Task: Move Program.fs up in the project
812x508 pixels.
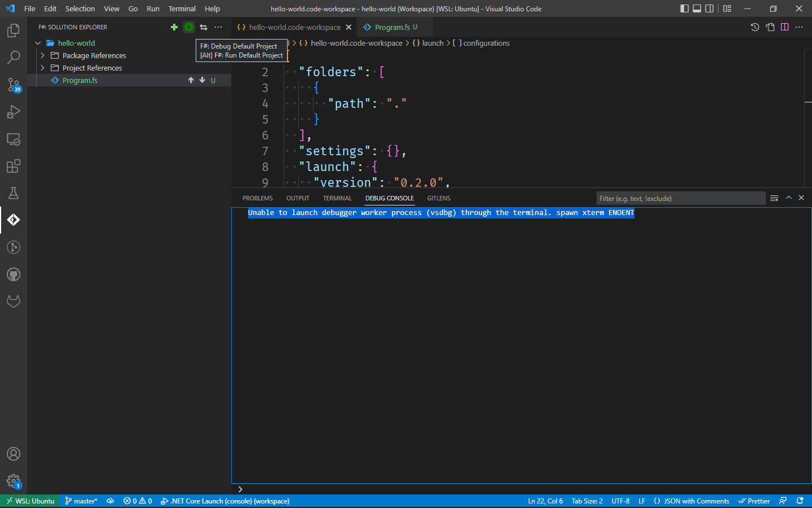Action: coord(191,80)
